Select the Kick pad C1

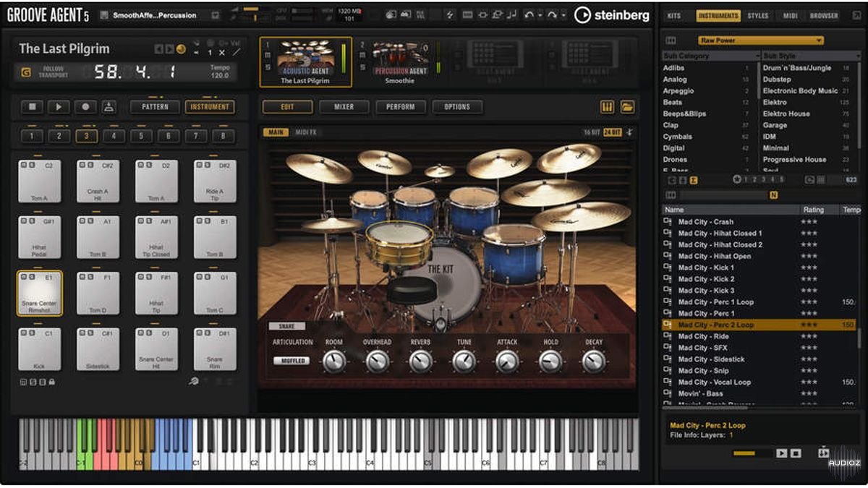pyautogui.click(x=39, y=350)
